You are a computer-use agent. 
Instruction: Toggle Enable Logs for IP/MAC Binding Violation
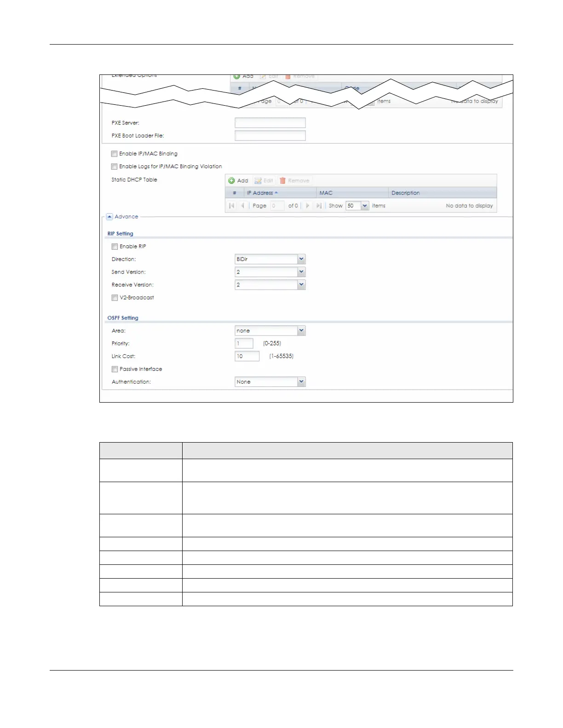pos(114,167)
